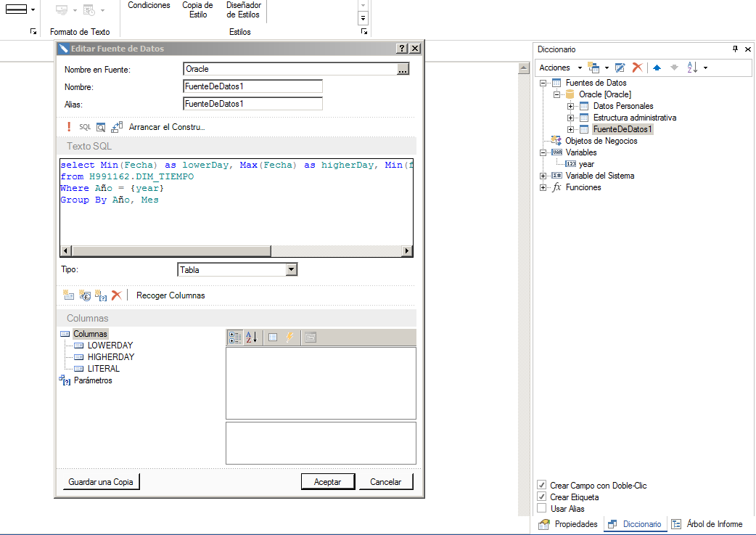Open the Tipo combo box dropdown arrow
Image resolution: width=756 pixels, height=535 pixels.
click(291, 269)
